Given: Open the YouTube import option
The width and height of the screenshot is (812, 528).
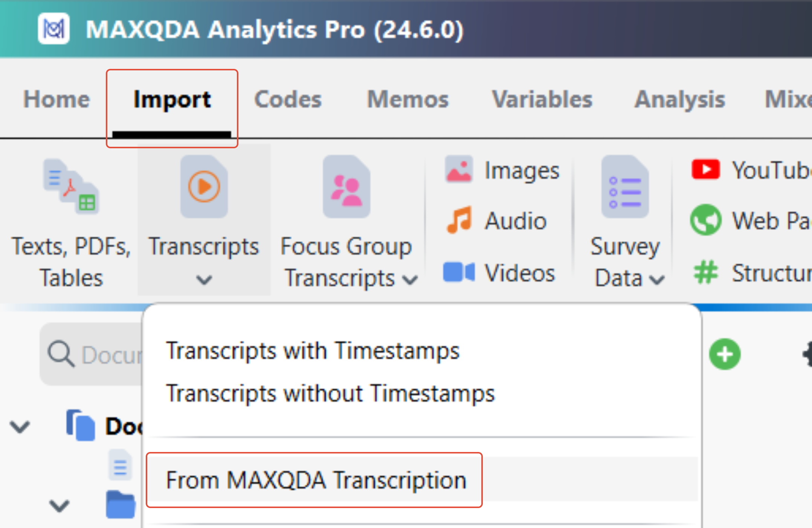Looking at the screenshot, I should tap(705, 169).
